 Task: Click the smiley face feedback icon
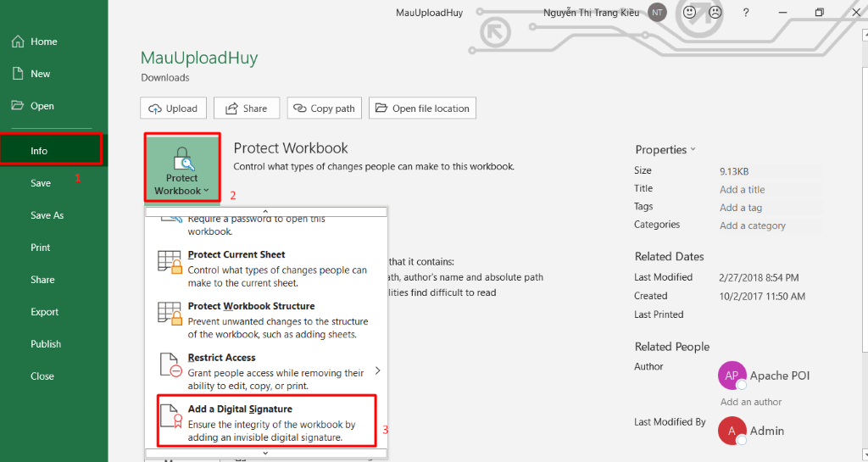[689, 12]
